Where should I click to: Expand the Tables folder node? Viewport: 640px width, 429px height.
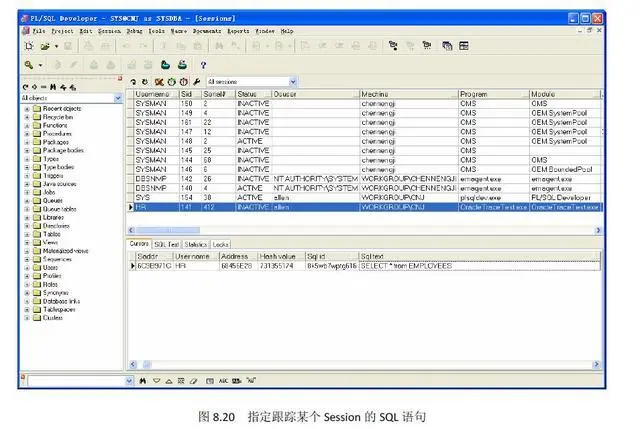point(27,234)
